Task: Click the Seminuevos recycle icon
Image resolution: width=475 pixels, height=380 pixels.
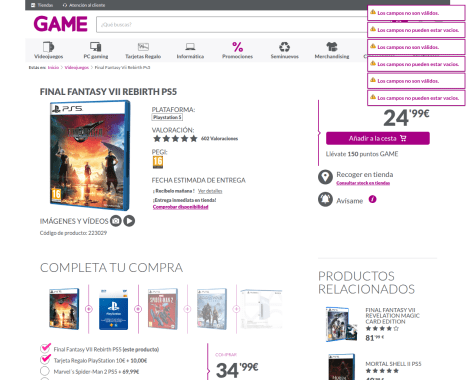Action: click(x=284, y=47)
